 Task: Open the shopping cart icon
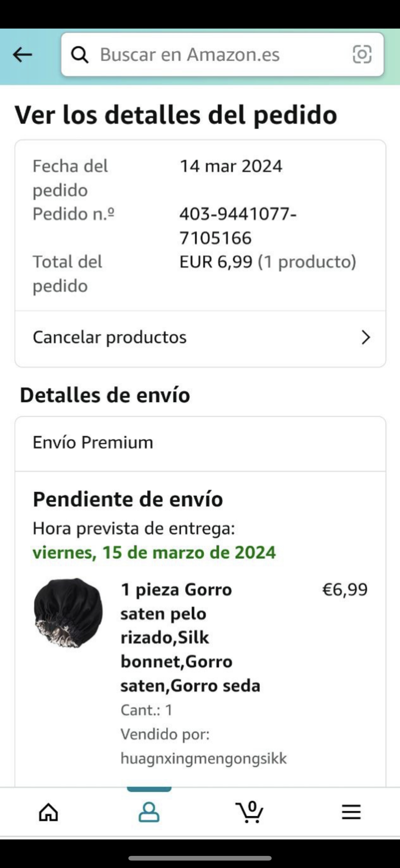tap(250, 812)
